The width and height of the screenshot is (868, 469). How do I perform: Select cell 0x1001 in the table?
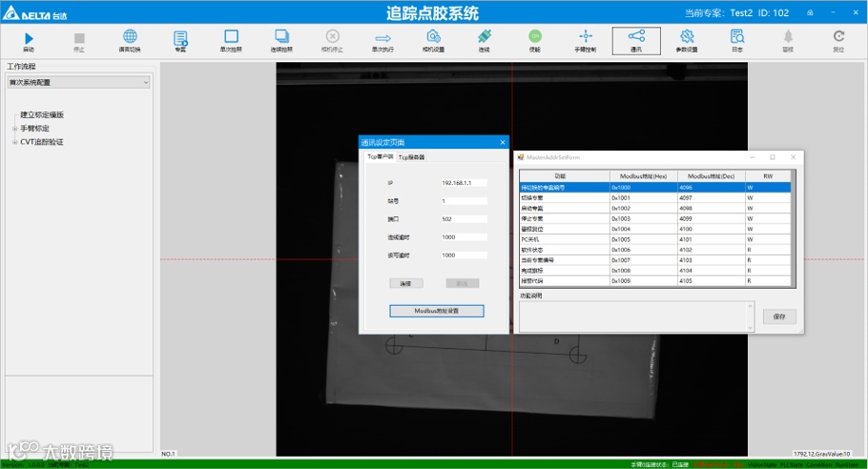pos(643,198)
